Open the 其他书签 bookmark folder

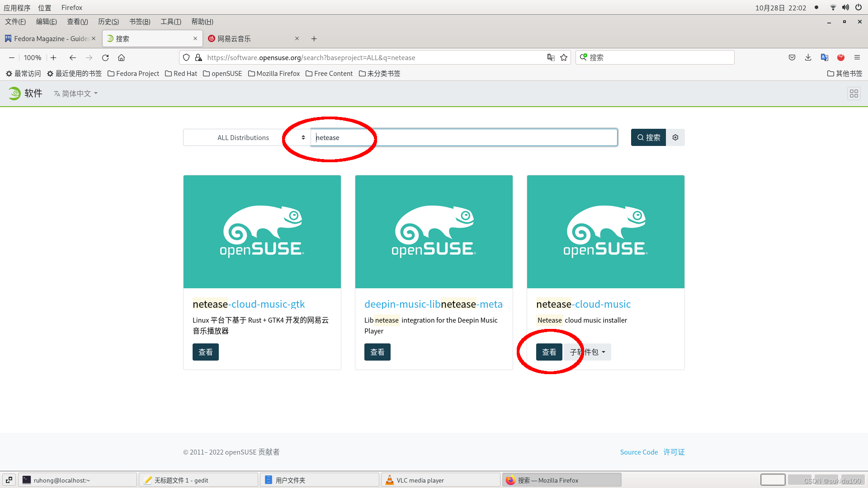844,74
